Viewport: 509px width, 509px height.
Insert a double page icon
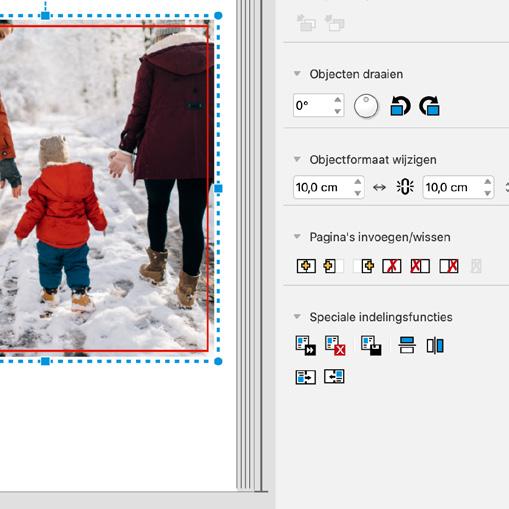click(x=306, y=266)
